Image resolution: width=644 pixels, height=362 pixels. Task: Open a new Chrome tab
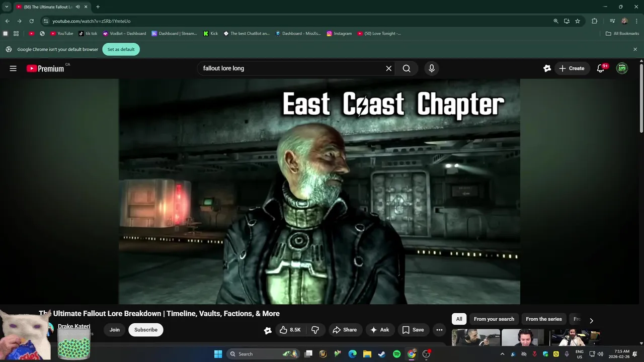[x=98, y=7]
